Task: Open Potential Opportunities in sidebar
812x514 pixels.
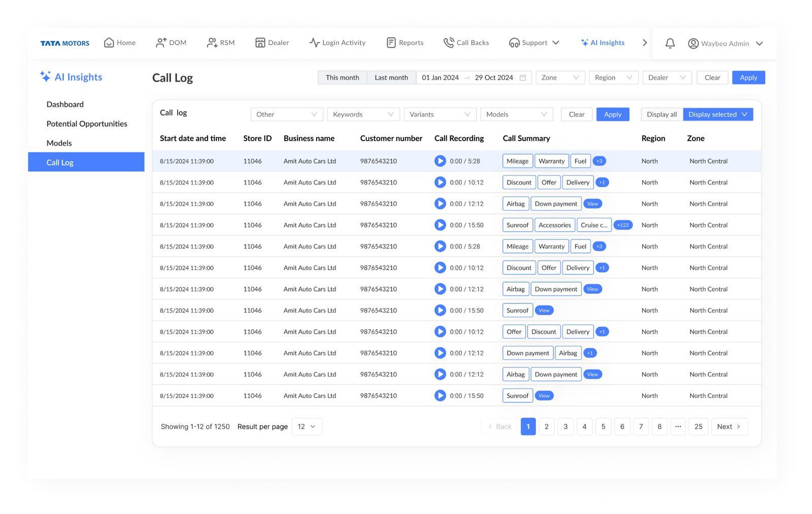Action: (x=87, y=124)
